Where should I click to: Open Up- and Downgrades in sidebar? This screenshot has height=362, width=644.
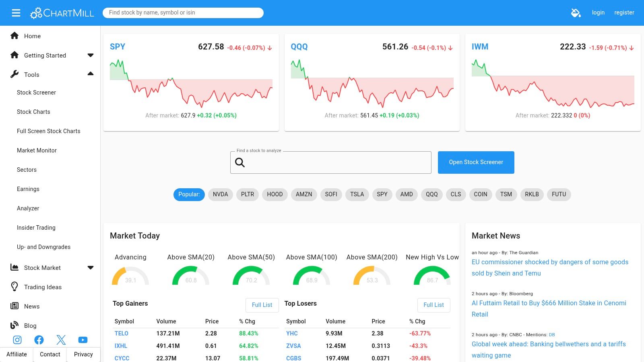(43, 247)
